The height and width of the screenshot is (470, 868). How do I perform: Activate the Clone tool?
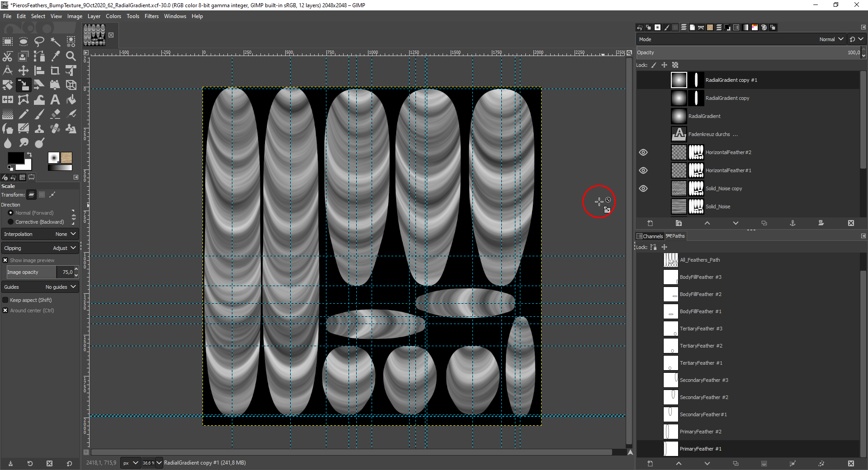(39, 128)
